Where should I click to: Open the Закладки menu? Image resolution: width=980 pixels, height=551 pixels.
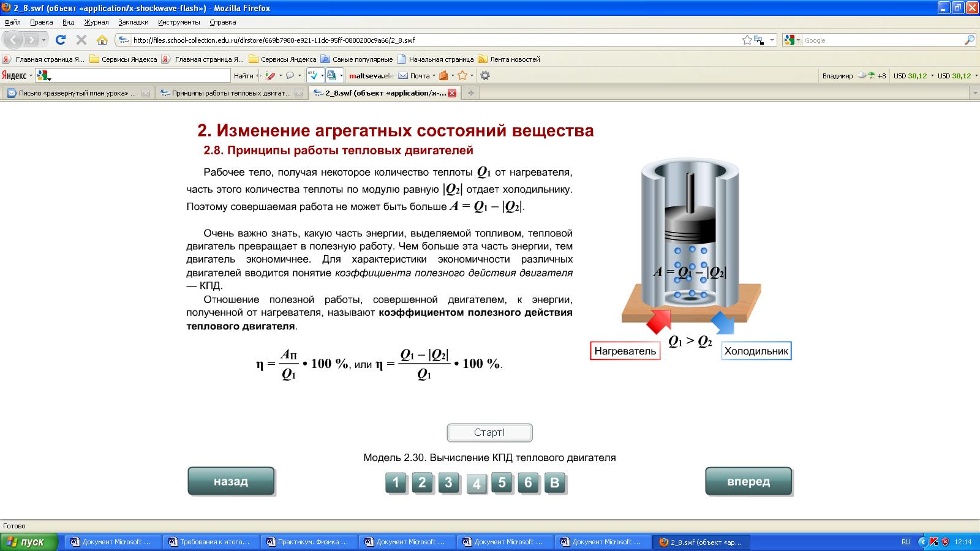pyautogui.click(x=133, y=22)
